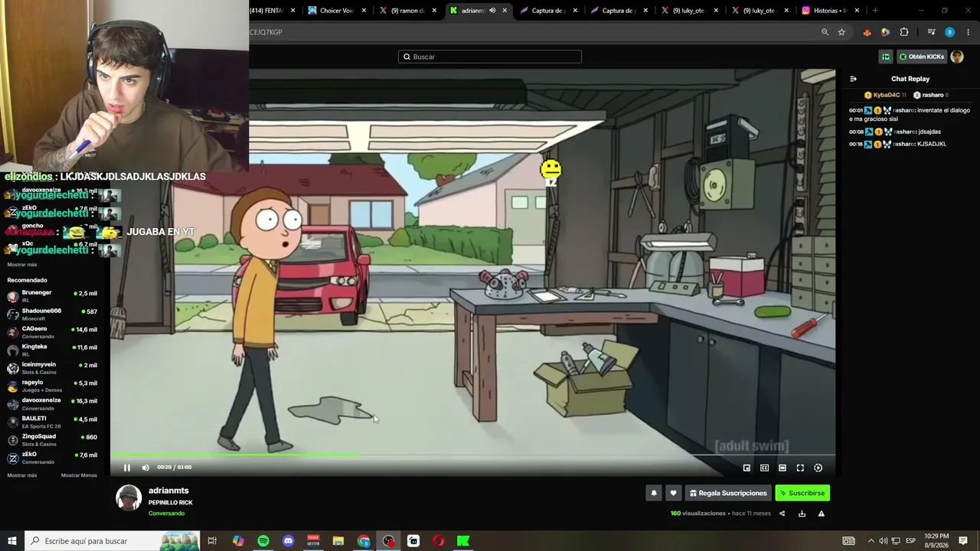Collapse recommended list with Mostrar Menos
Screen dimensions: 980x551
(x=79, y=475)
